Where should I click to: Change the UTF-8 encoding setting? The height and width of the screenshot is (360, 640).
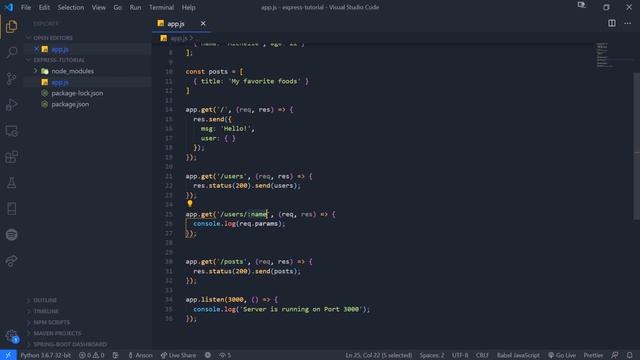460,355
